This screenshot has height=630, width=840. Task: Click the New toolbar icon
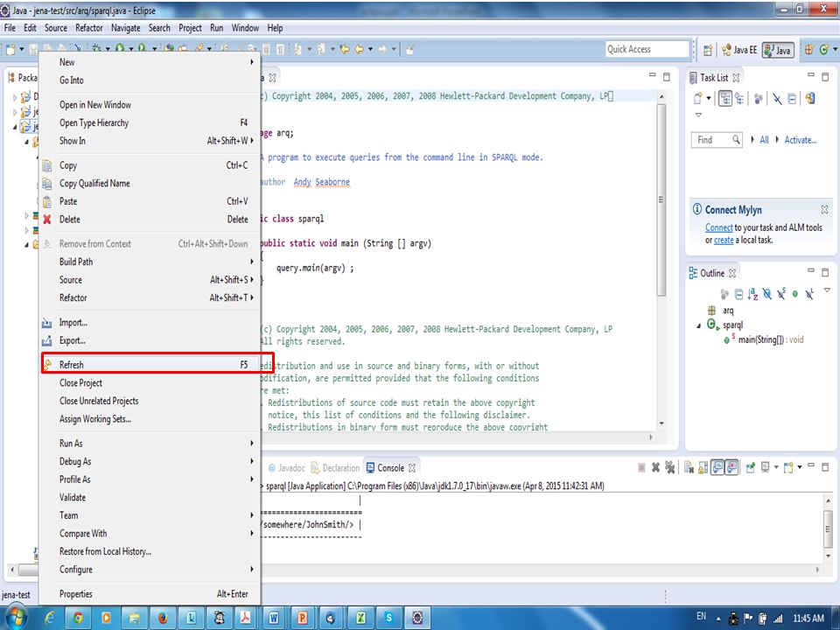10,50
